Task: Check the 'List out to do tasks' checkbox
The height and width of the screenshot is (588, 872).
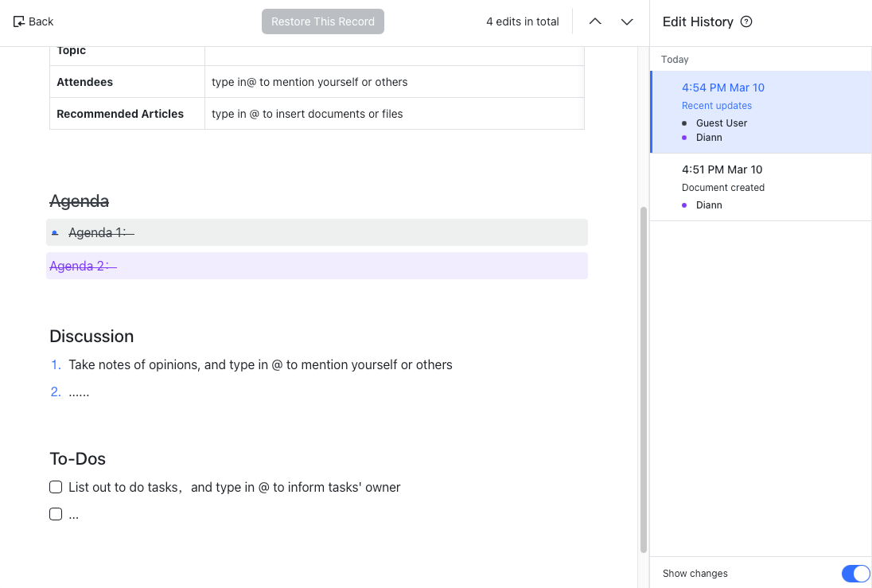Action: 56,487
